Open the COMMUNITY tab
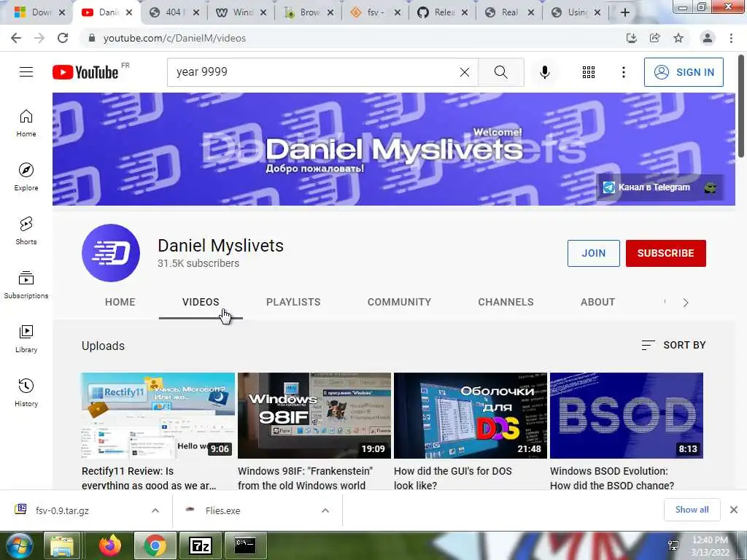The image size is (747, 560). (399, 302)
